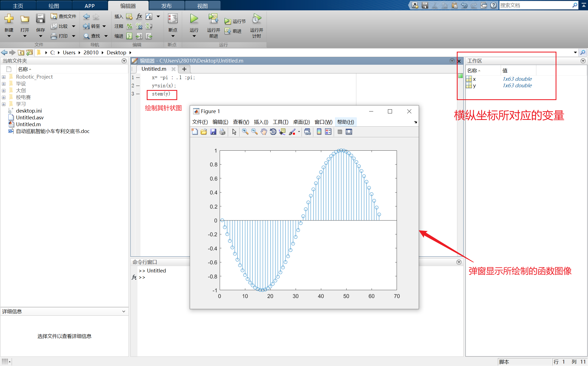Click the Run and Time icon
The image size is (588, 366).
(x=256, y=19)
